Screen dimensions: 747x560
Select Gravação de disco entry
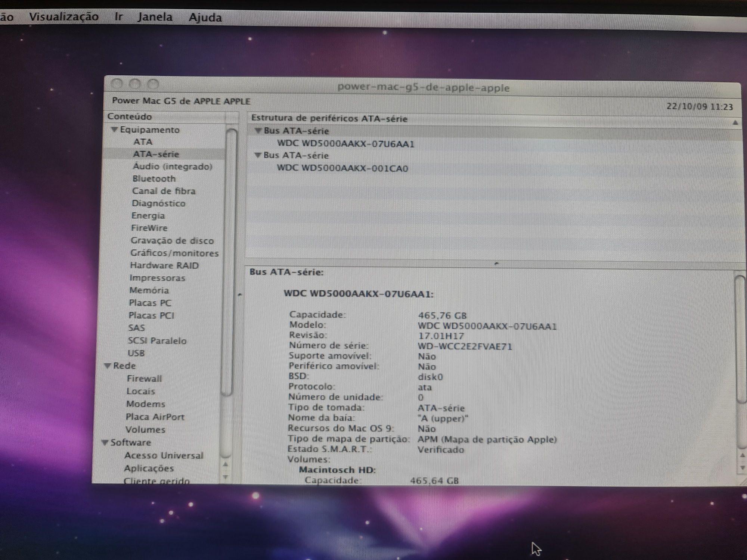(172, 241)
